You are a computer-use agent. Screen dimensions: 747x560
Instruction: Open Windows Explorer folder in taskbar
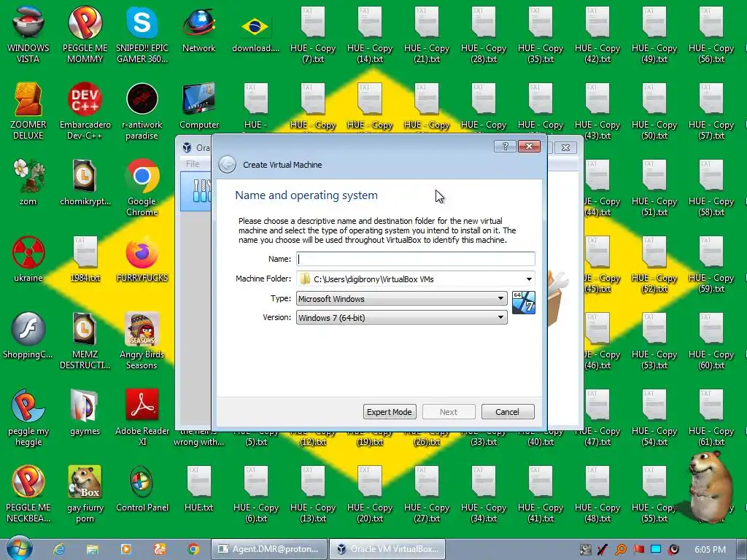(93, 549)
